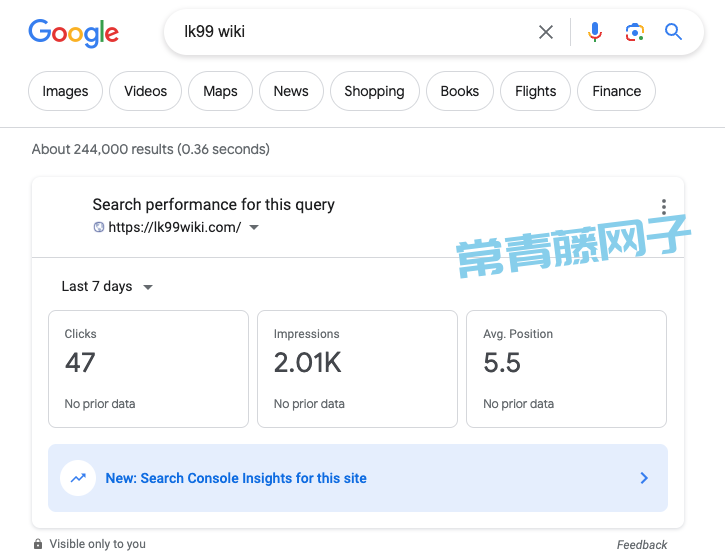
Task: Select the News filter chip
Action: click(291, 91)
